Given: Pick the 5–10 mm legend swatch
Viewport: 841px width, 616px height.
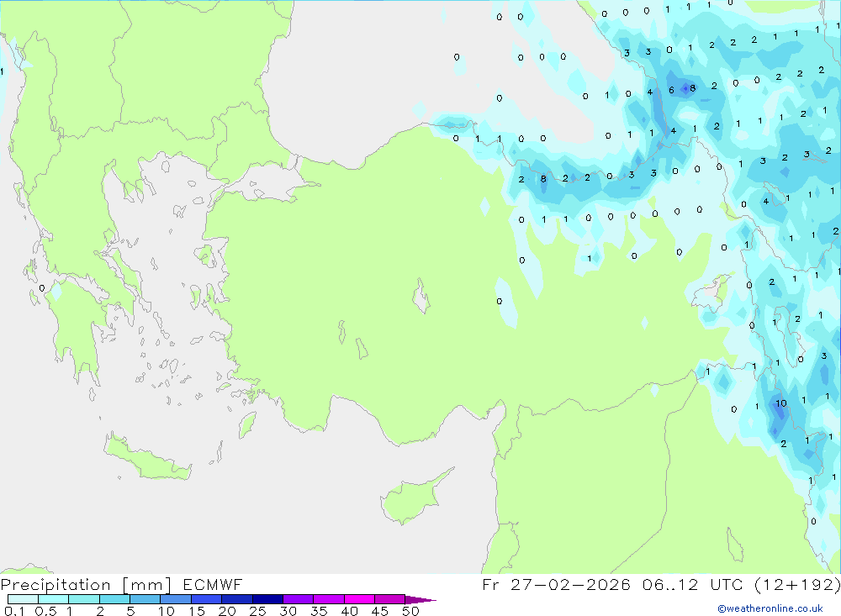Looking at the screenshot, I should tap(145, 599).
